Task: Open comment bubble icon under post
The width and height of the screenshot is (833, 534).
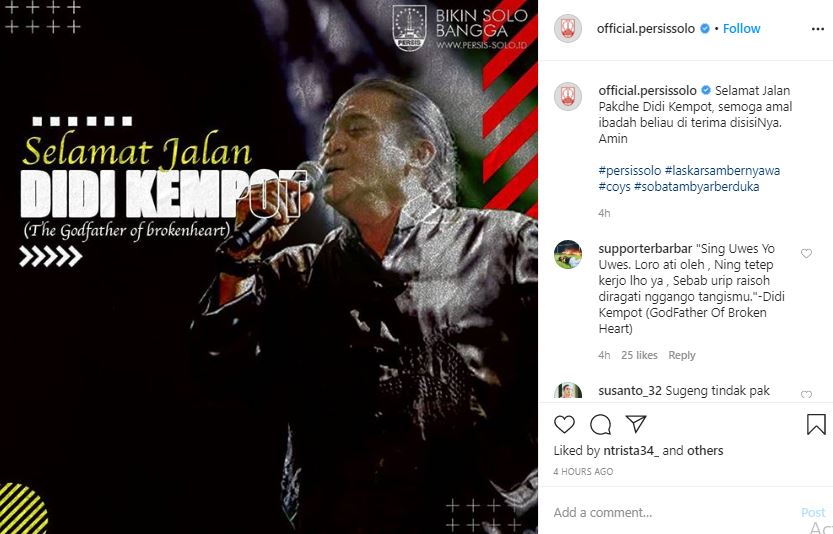Action: pyautogui.click(x=600, y=424)
